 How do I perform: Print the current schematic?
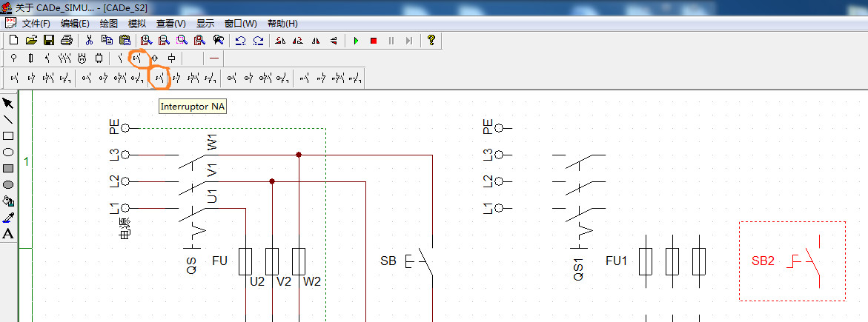pyautogui.click(x=67, y=41)
